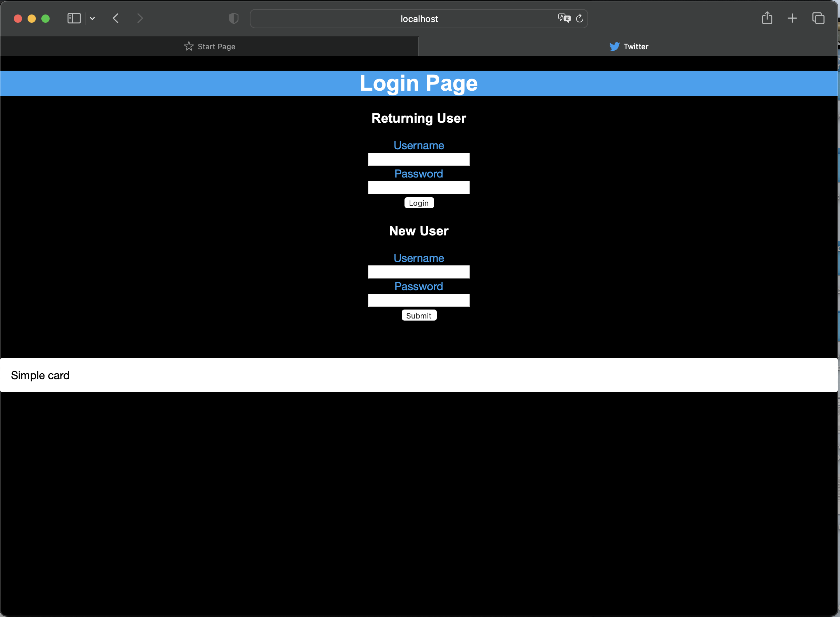
Task: Click the Simple card panel
Action: pyautogui.click(x=419, y=375)
